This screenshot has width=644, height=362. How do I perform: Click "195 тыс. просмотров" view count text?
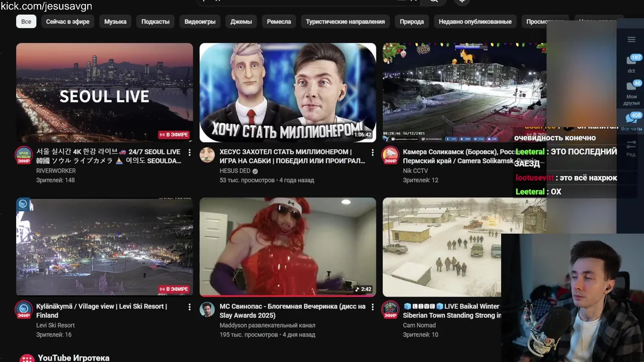click(249, 334)
